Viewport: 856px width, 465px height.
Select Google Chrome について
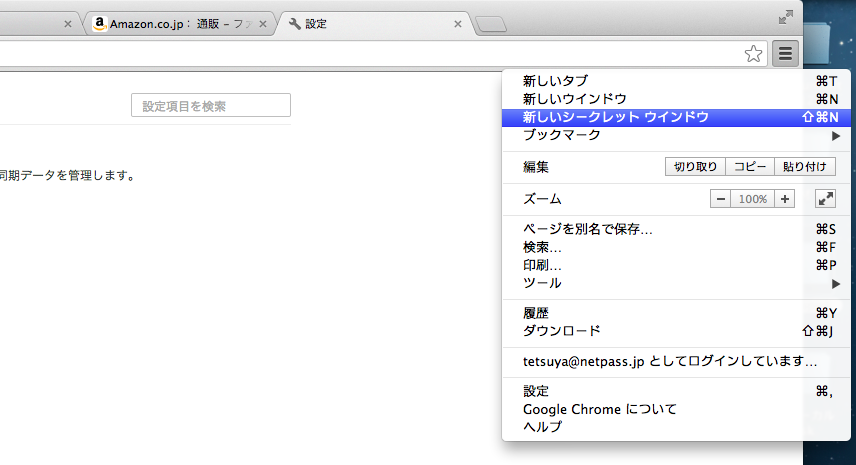point(676,409)
